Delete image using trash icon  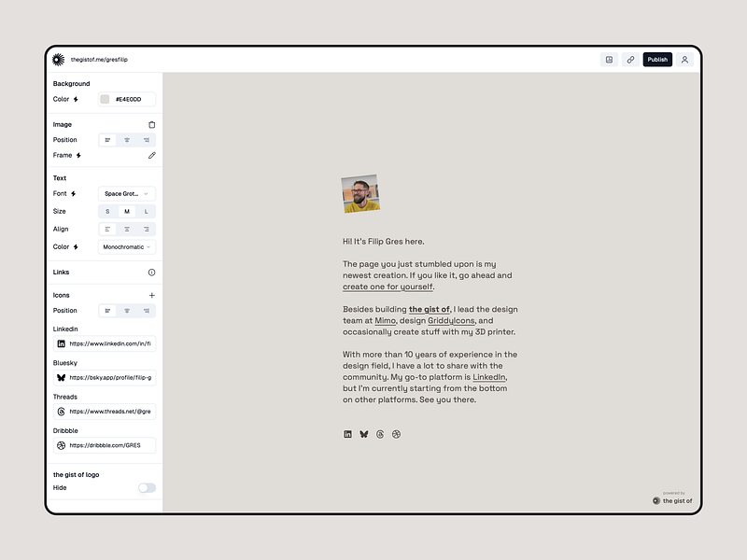click(x=151, y=125)
